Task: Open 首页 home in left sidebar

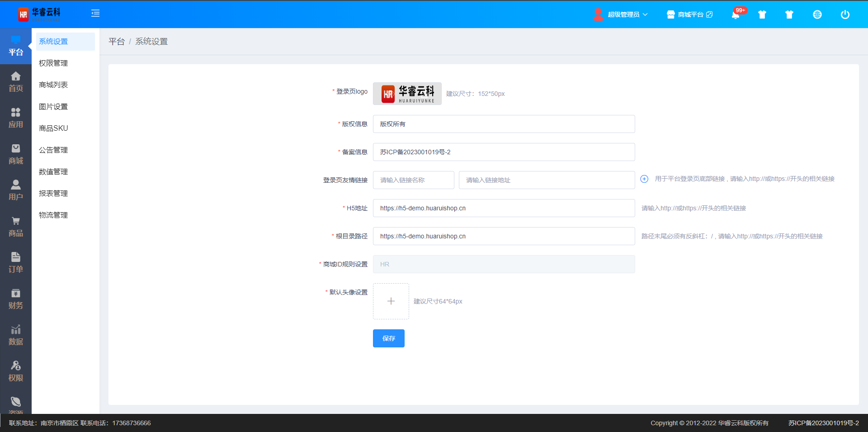Action: point(16,82)
